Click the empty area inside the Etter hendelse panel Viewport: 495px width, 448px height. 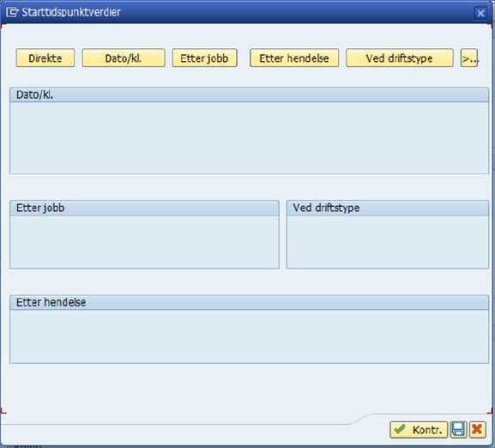tap(249, 336)
